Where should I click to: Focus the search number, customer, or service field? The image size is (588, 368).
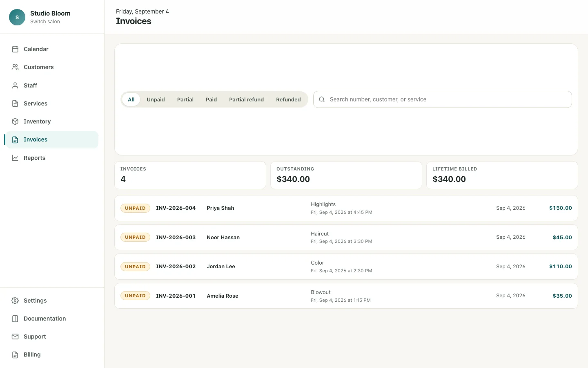click(443, 99)
